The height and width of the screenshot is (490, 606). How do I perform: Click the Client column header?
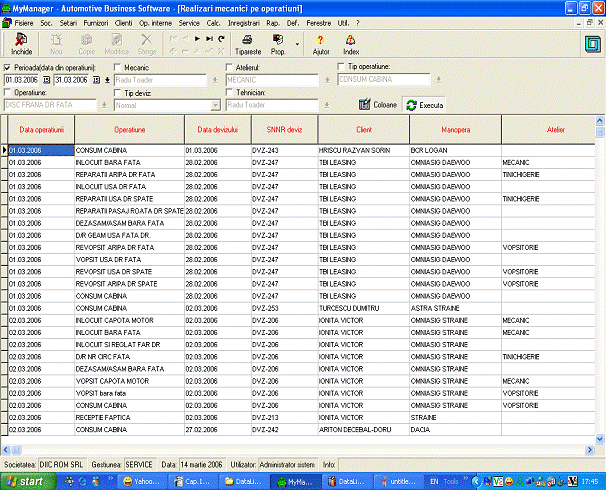[x=363, y=130]
